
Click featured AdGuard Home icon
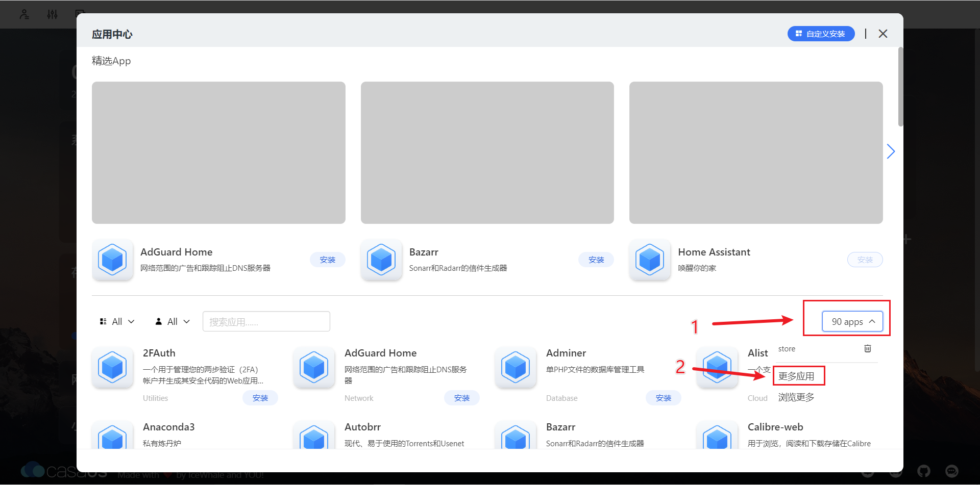(x=113, y=260)
